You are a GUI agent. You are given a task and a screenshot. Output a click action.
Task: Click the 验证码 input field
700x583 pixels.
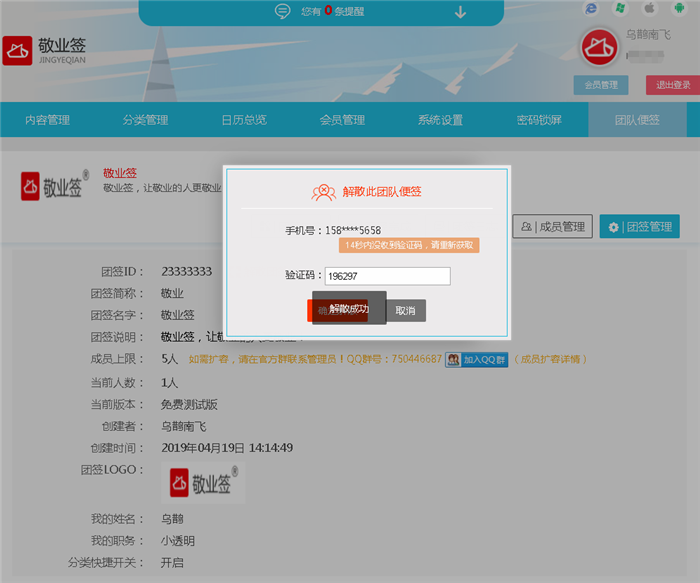click(388, 276)
